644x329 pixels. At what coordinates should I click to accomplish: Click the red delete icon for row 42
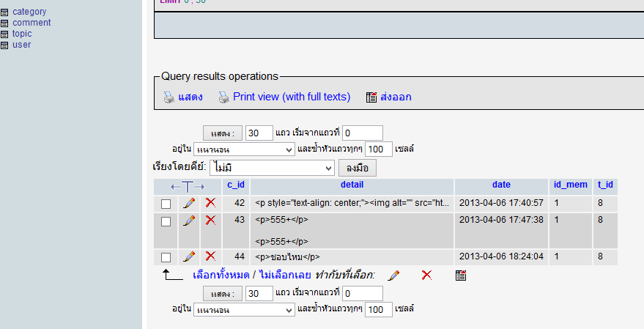click(x=210, y=202)
